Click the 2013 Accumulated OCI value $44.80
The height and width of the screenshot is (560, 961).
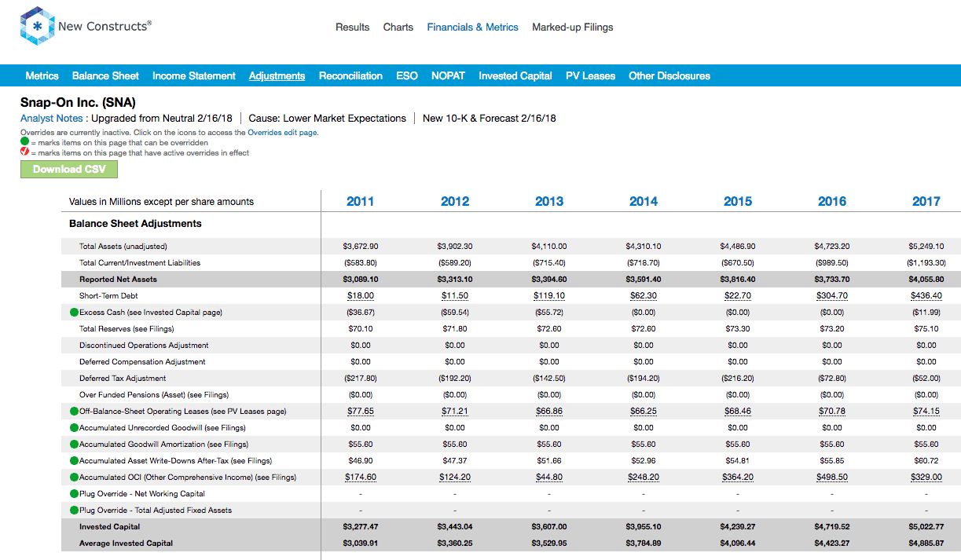click(549, 478)
